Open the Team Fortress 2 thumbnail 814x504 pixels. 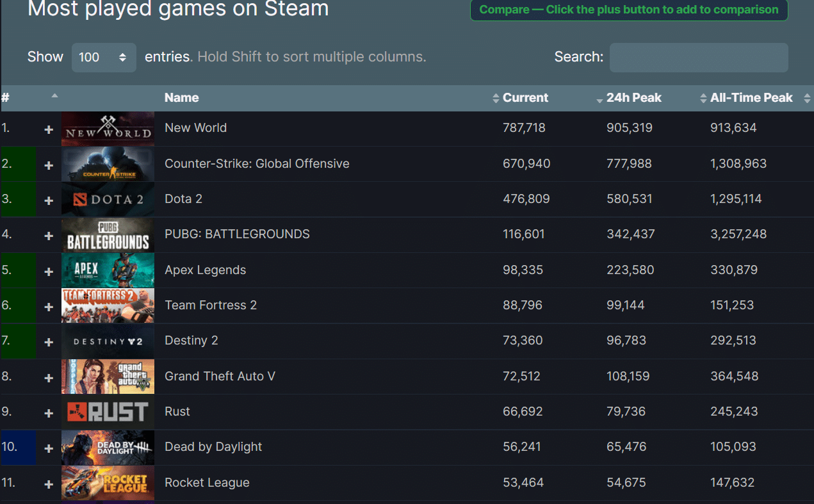tap(108, 305)
